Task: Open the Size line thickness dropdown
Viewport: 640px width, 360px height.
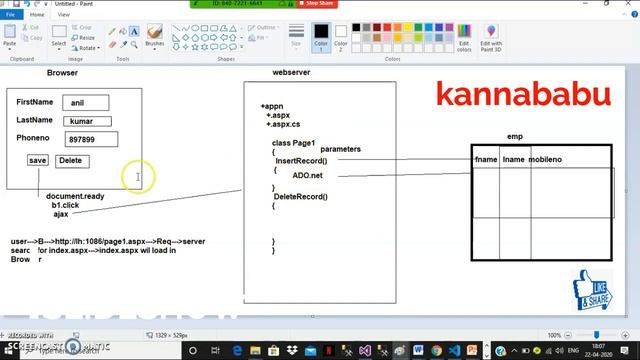Action: [x=296, y=37]
